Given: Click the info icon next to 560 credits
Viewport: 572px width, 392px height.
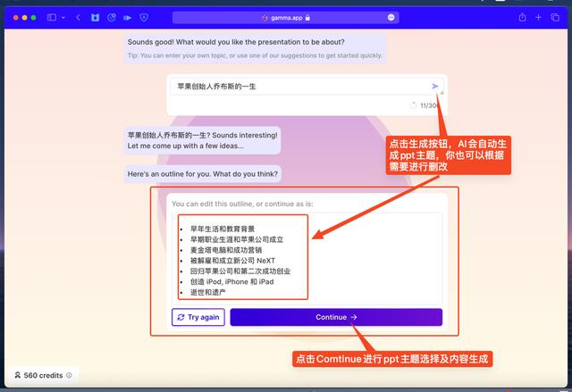Looking at the screenshot, I should [x=69, y=375].
